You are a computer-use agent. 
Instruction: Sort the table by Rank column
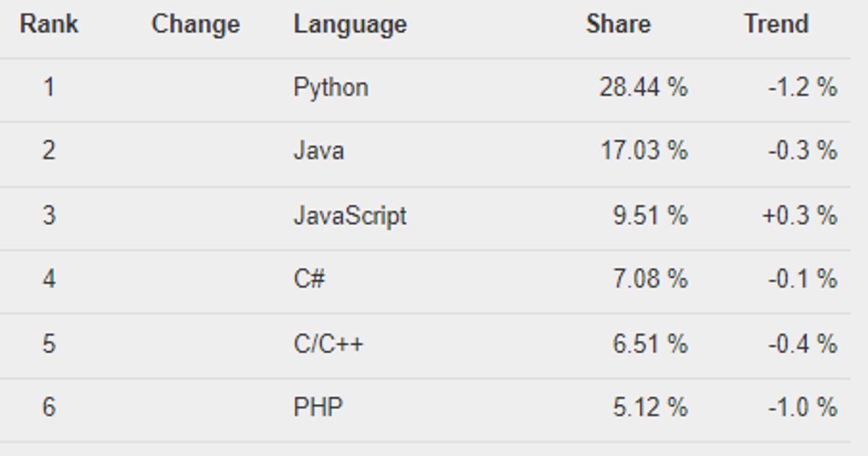tap(49, 24)
